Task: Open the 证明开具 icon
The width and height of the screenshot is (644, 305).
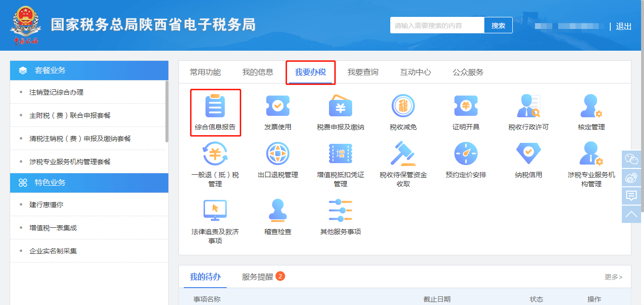Action: (466, 107)
